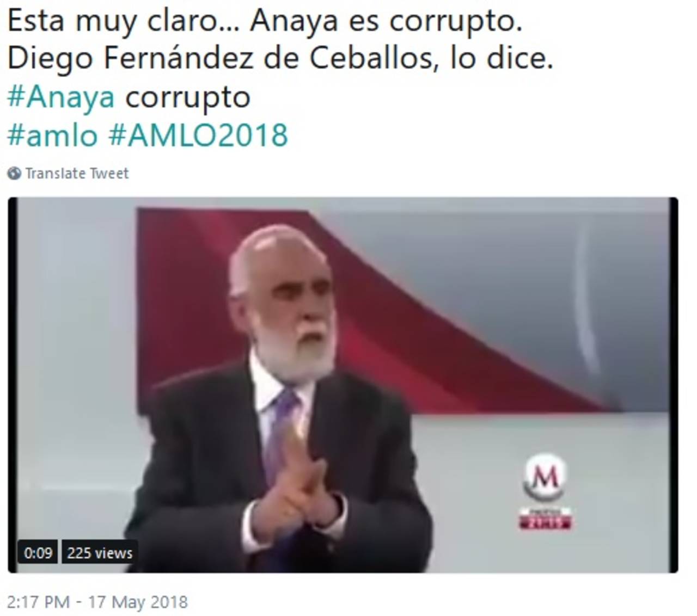The height and width of the screenshot is (616, 697).
Task: Click the word corrupto after #Anaya
Action: tap(188, 97)
